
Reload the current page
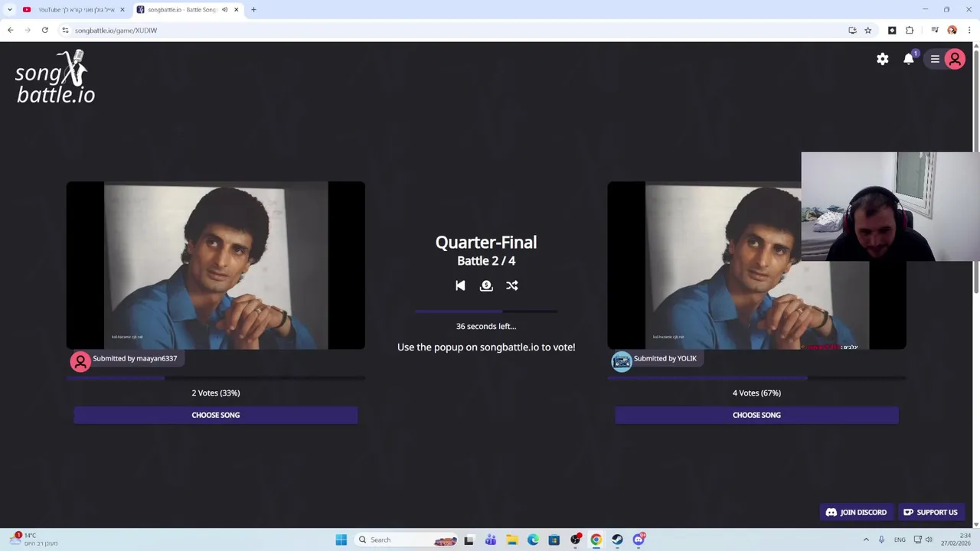click(x=45, y=30)
